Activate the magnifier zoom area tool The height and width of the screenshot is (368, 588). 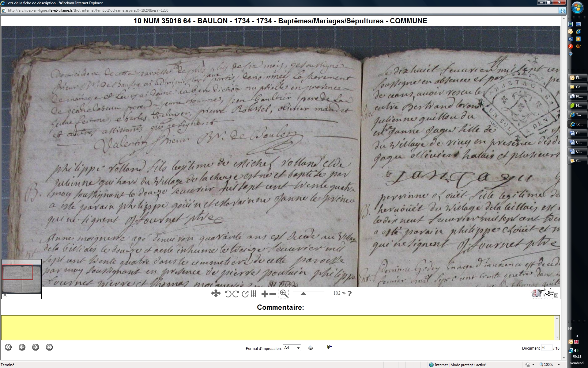tap(284, 293)
